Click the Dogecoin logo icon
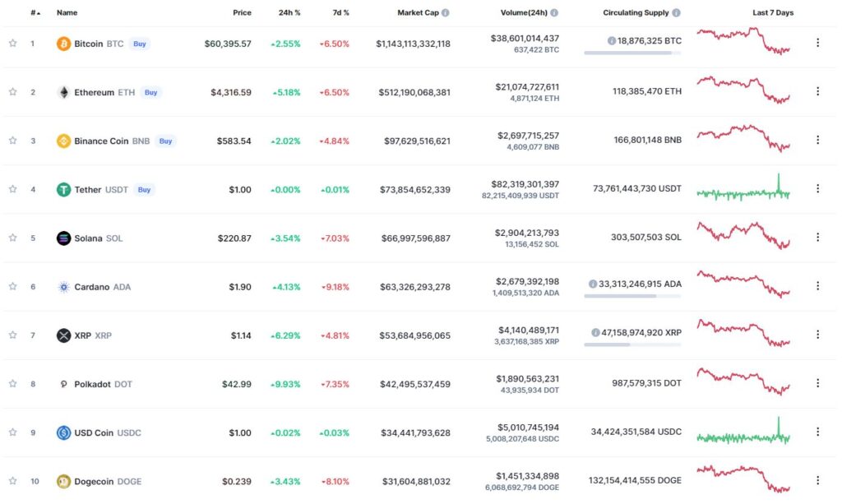The height and width of the screenshot is (504, 842). (63, 482)
